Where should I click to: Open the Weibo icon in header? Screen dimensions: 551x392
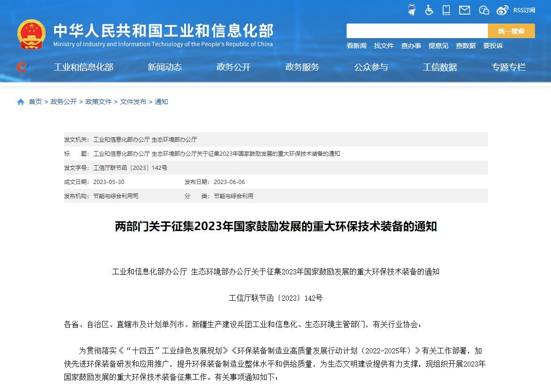[502, 10]
